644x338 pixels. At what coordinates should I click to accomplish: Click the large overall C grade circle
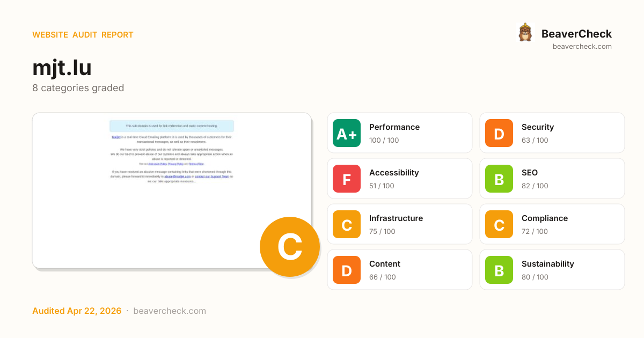pyautogui.click(x=290, y=247)
